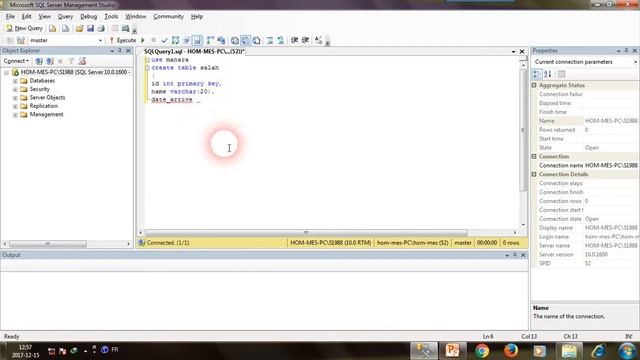Open the File menu
Screen dimensions: 640x360
click(10, 17)
